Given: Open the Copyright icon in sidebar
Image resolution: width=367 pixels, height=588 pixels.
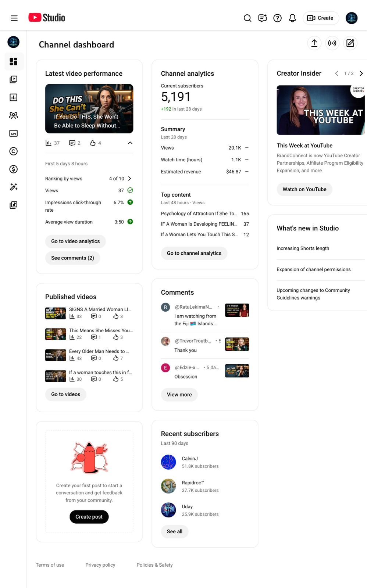Looking at the screenshot, I should point(14,151).
